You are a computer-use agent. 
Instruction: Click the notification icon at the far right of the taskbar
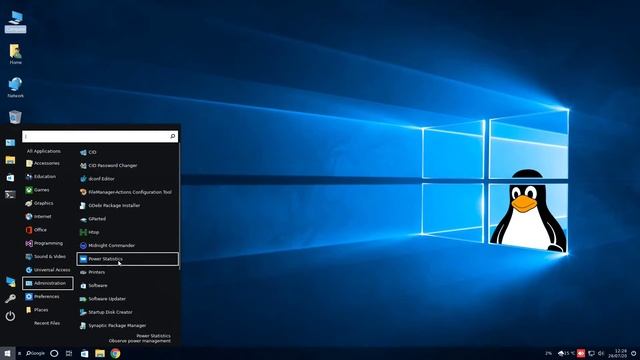pyautogui.click(x=634, y=353)
